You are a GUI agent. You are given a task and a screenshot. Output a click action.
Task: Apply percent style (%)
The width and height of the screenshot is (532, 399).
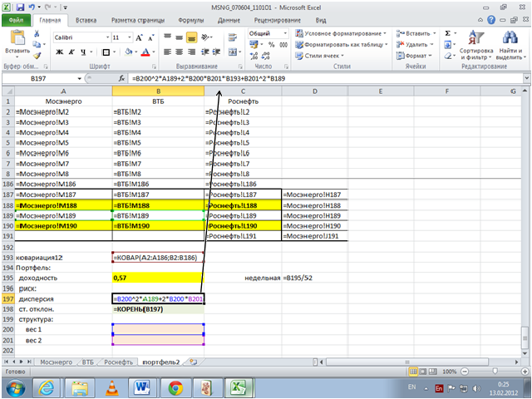pyautogui.click(x=271, y=44)
